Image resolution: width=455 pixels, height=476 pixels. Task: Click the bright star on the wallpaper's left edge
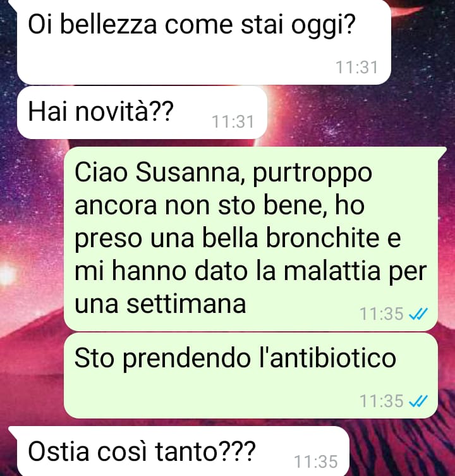point(7,274)
